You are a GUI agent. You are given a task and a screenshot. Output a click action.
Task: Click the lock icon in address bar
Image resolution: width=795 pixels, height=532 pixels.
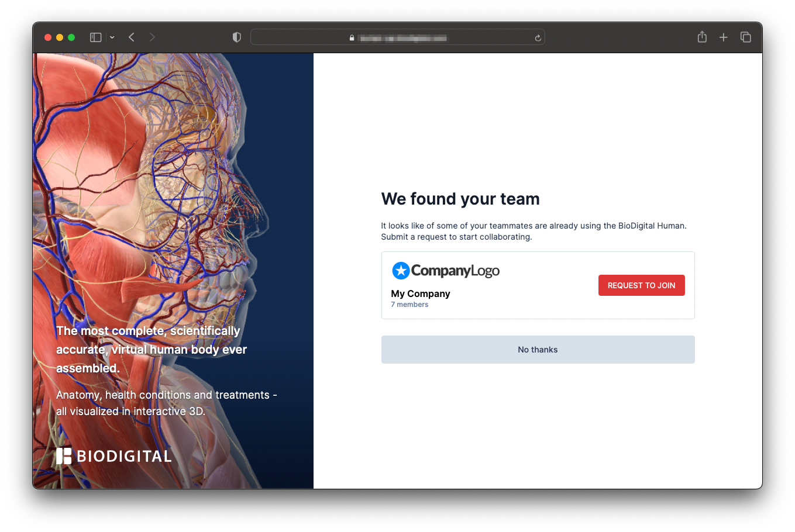coord(352,38)
